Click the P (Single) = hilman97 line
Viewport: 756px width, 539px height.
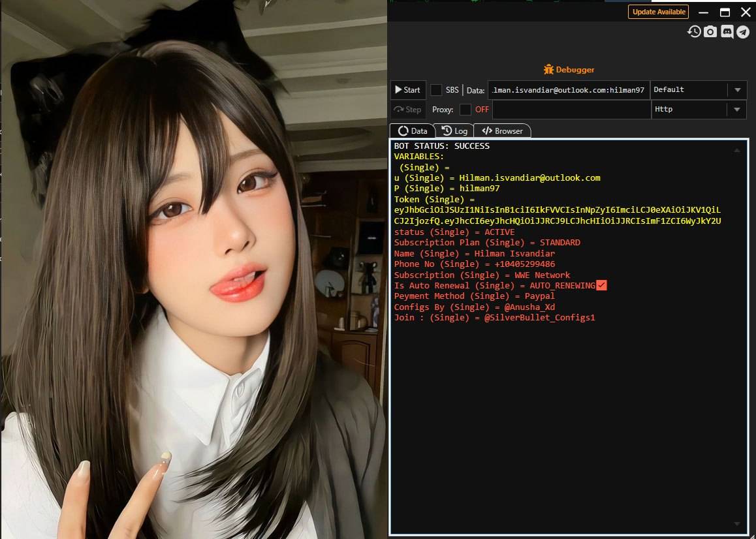tap(447, 189)
